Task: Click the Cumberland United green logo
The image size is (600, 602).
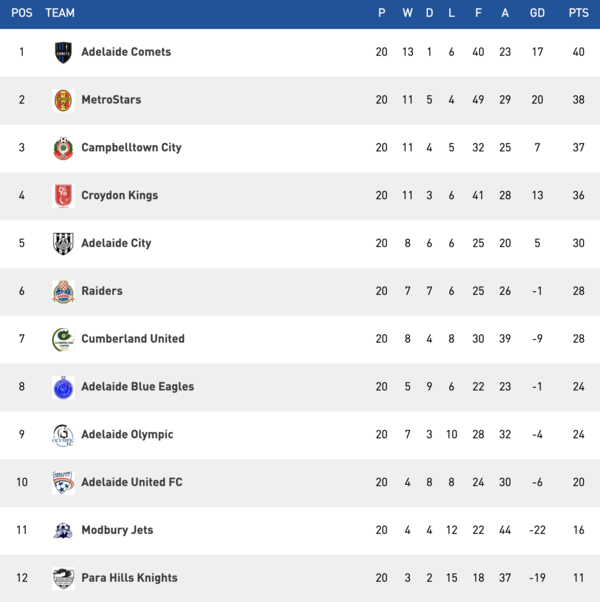Action: [63, 339]
